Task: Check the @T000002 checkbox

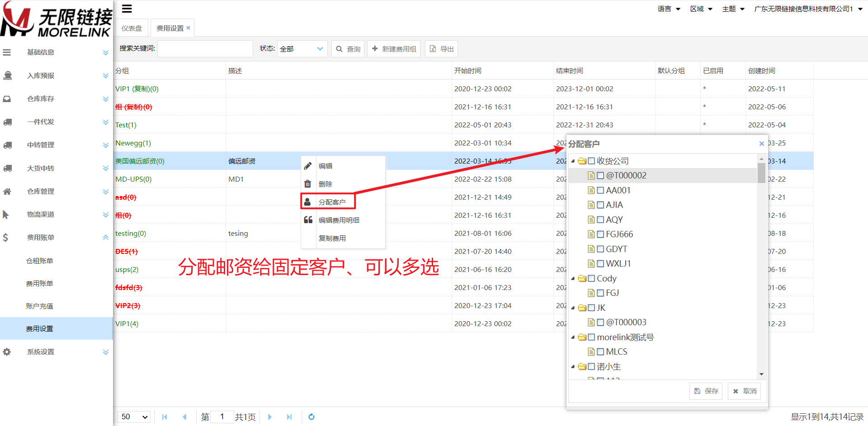Action: [600, 175]
